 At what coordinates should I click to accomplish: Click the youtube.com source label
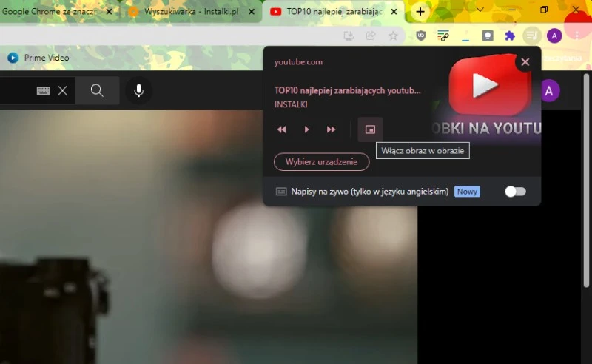point(298,62)
